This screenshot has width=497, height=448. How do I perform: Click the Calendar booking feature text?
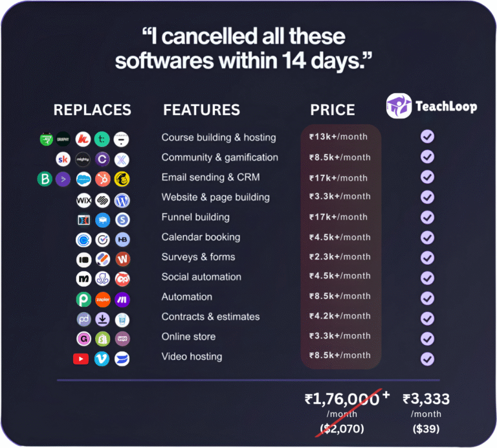[x=201, y=237]
